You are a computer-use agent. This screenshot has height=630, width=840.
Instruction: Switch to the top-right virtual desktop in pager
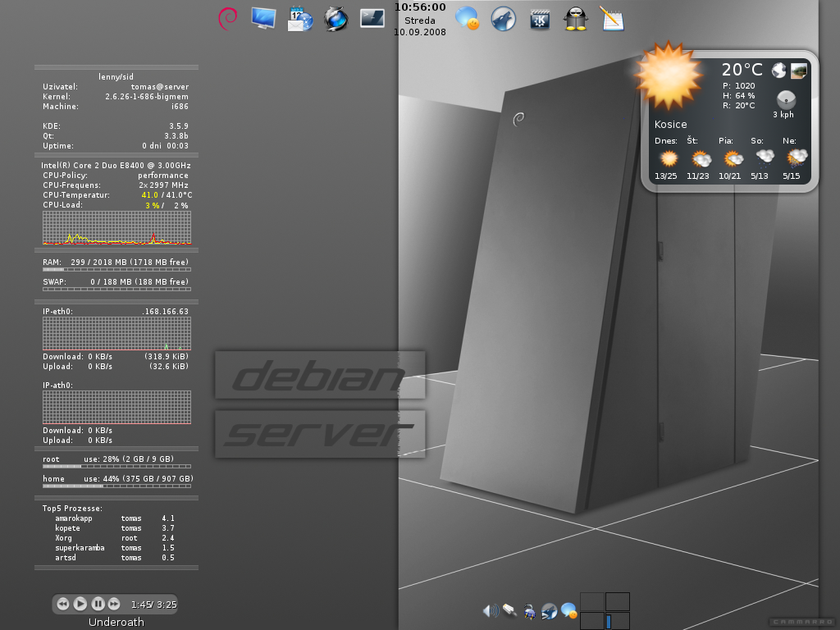(617, 601)
